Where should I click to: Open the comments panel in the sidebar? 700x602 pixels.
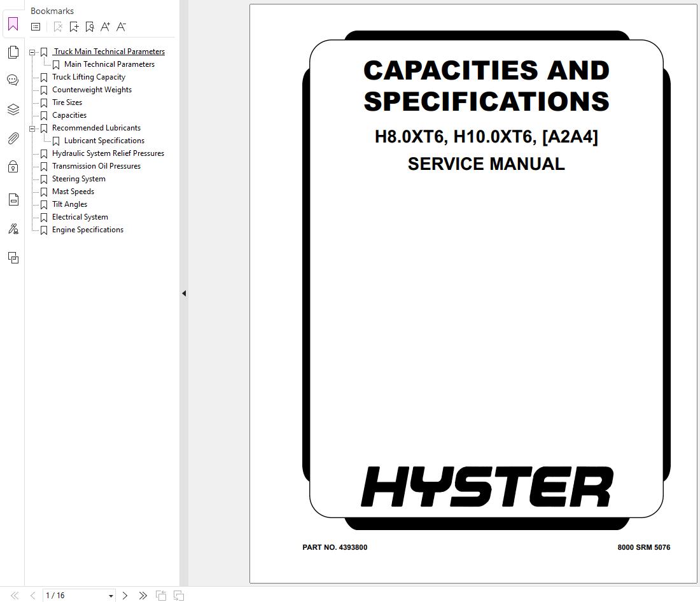(13, 80)
